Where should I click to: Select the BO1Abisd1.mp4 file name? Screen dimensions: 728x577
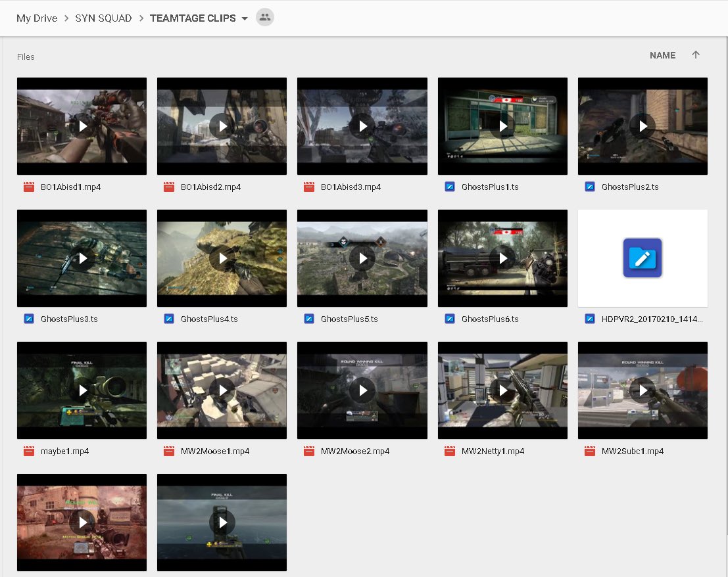tap(70, 187)
